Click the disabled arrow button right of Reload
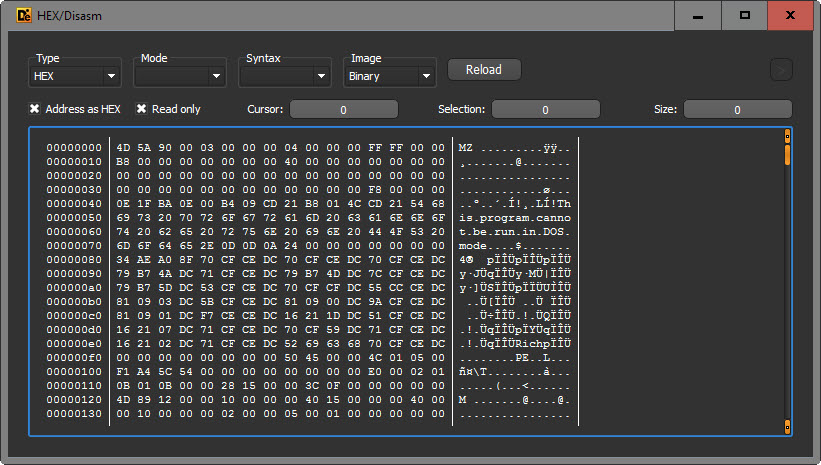 [781, 70]
